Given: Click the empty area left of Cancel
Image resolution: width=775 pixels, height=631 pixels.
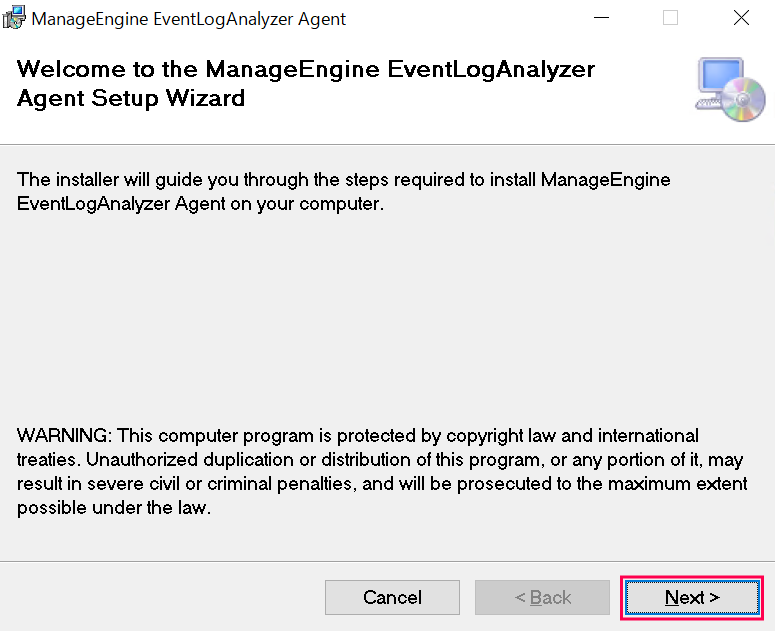Looking at the screenshot, I should 160,597.
